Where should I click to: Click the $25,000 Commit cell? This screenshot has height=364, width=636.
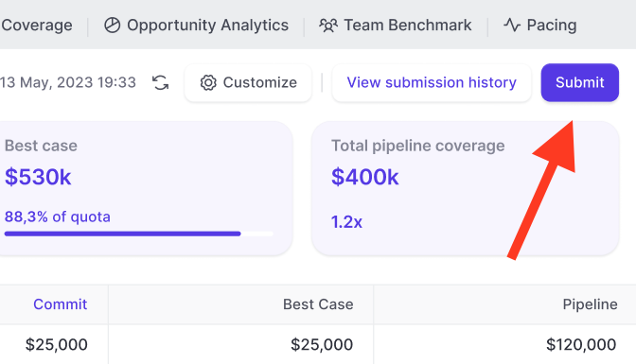click(x=57, y=344)
